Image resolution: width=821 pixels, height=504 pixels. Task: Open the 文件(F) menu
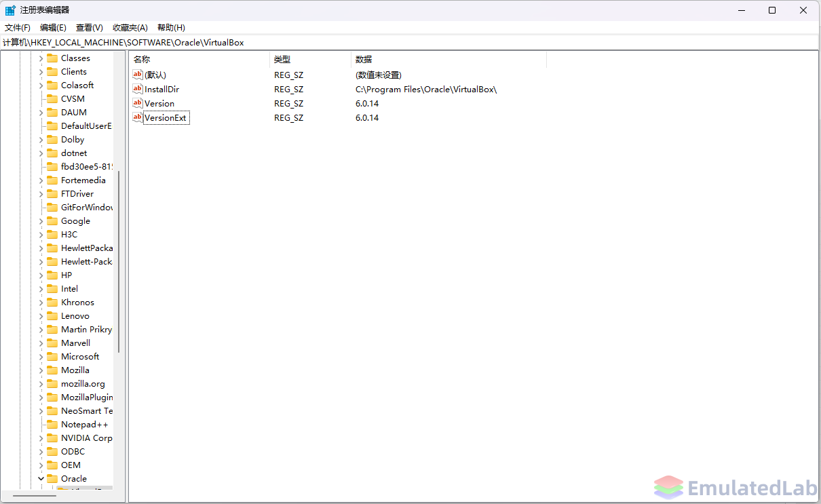click(18, 28)
